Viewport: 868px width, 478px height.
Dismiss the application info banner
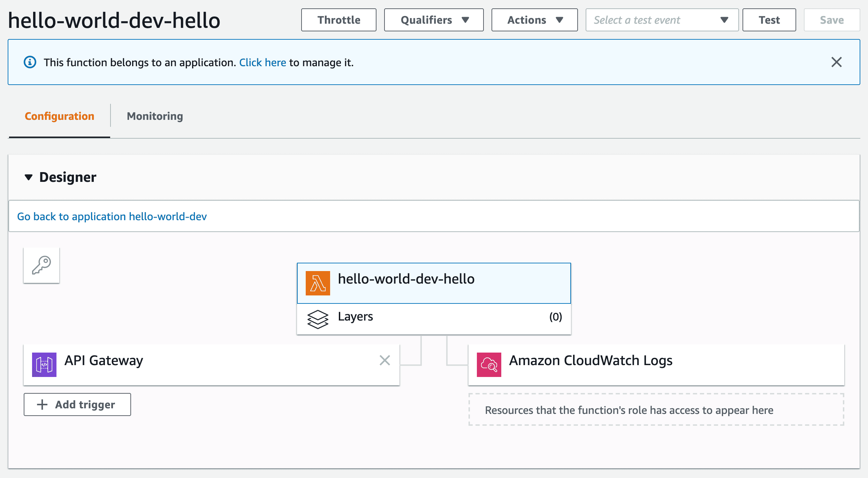[836, 62]
